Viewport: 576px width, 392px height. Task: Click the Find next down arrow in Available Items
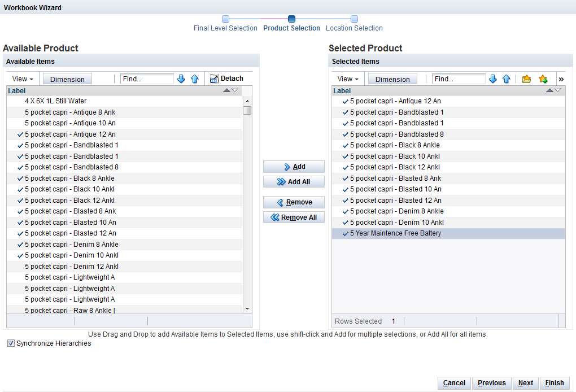pyautogui.click(x=181, y=79)
